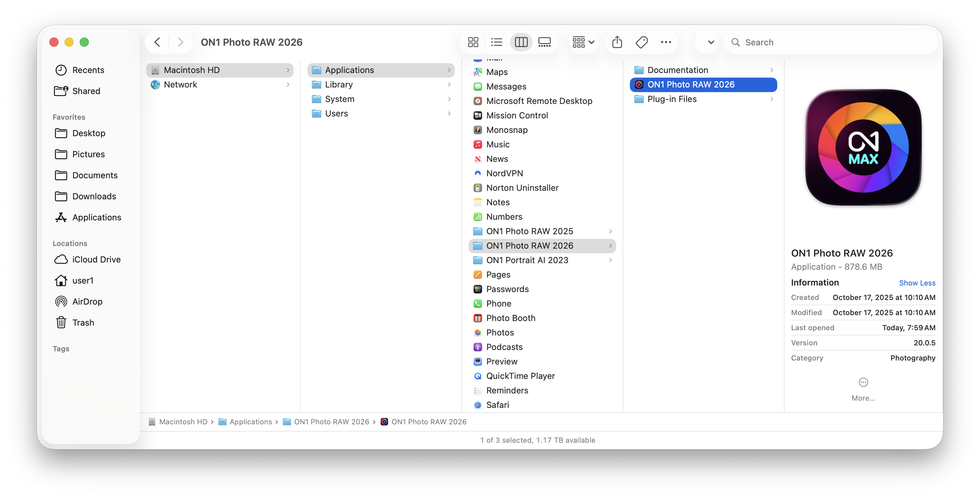Click the More… button in preview

point(863,388)
